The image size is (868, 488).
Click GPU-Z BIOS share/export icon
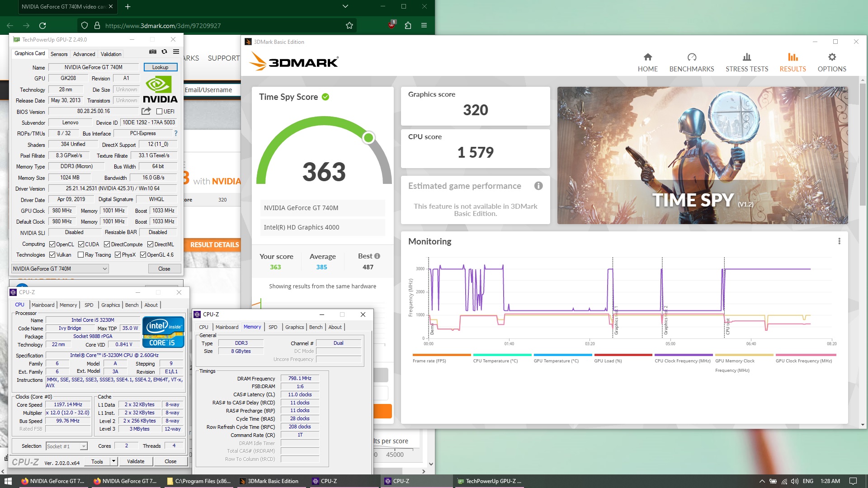tap(146, 111)
